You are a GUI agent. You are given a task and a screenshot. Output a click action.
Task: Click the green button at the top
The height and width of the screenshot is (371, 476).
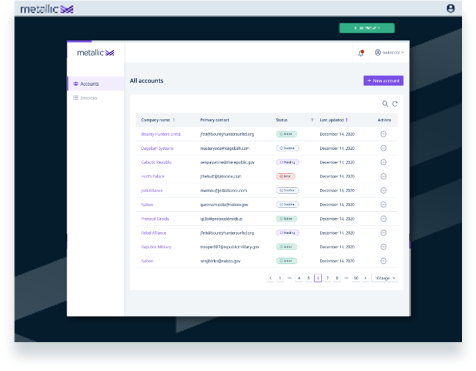(367, 28)
